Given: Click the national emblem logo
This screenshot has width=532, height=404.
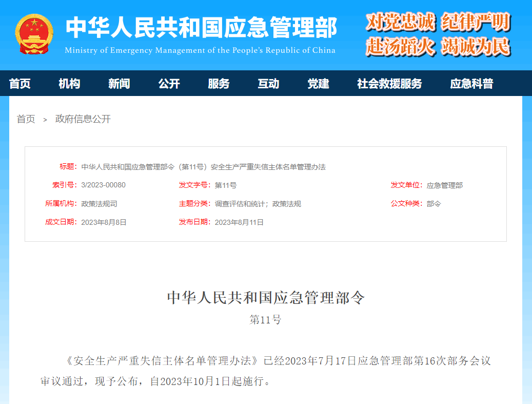Looking at the screenshot, I should [x=33, y=34].
